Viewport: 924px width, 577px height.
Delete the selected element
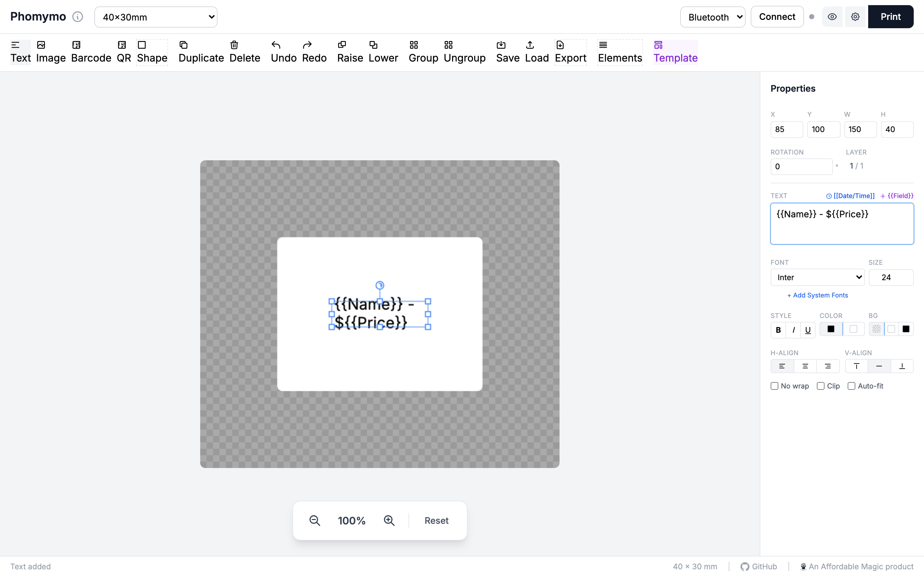coord(245,52)
